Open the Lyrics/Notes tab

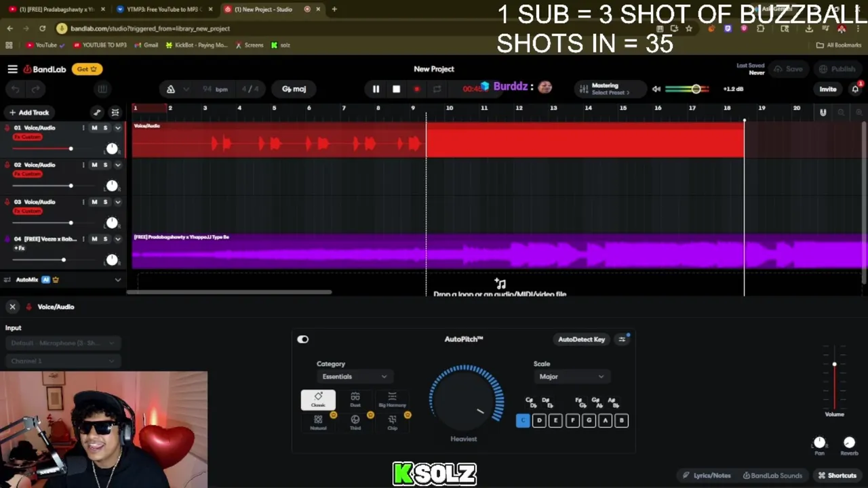(x=707, y=475)
